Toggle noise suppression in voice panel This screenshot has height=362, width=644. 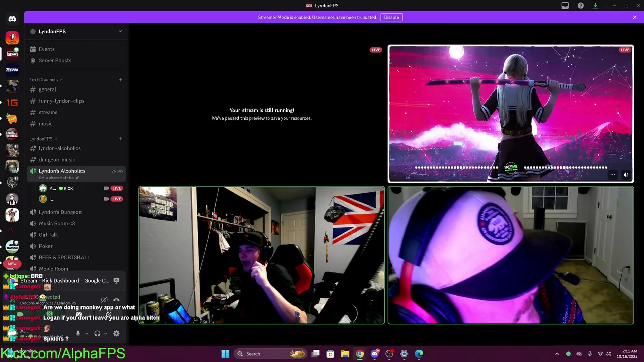tap(104, 300)
